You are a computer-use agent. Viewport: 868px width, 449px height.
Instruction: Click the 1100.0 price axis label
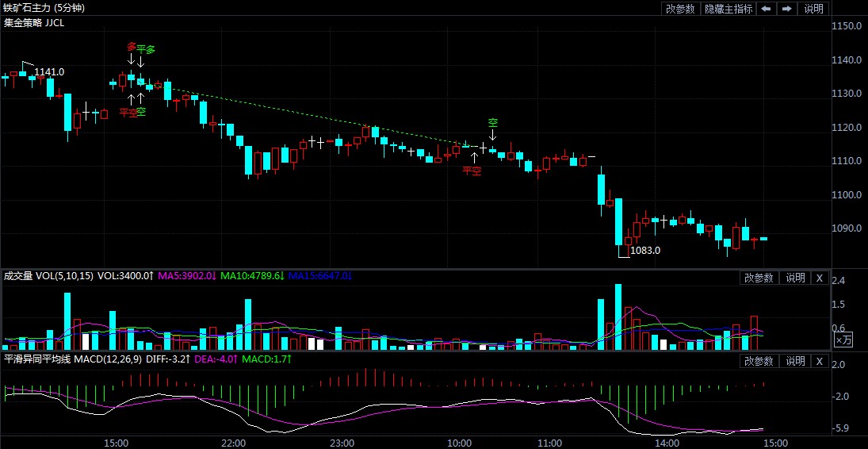(x=847, y=195)
